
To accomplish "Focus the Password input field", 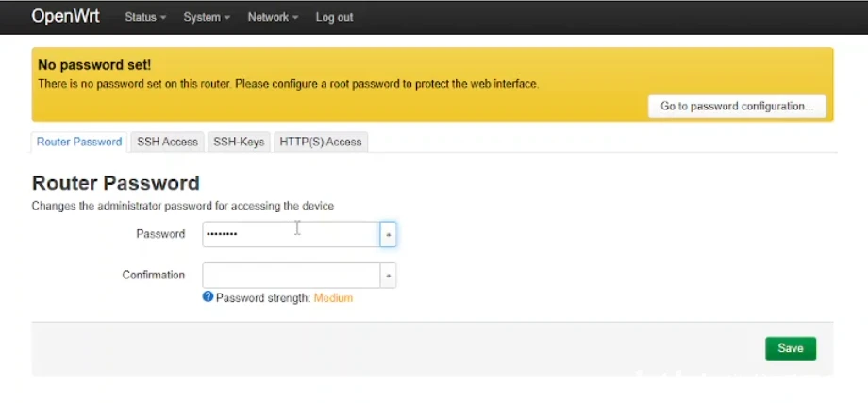I will pos(291,234).
